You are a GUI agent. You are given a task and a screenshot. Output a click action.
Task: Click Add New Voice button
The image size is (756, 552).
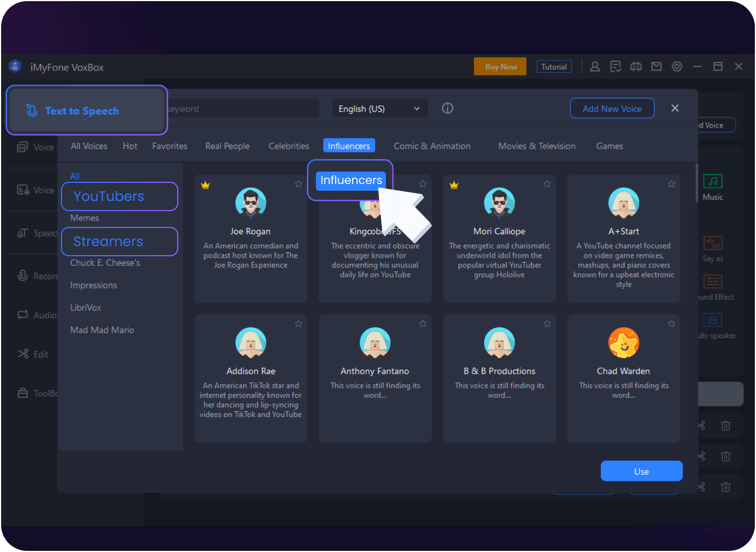[612, 108]
